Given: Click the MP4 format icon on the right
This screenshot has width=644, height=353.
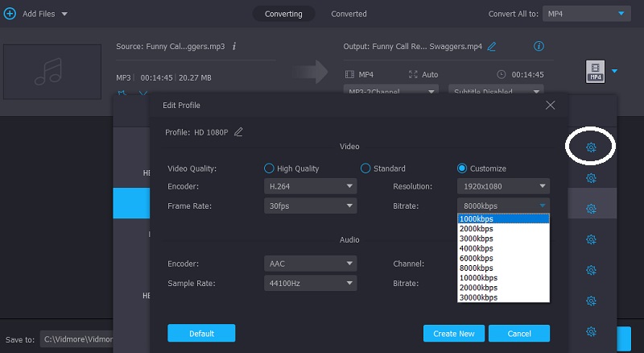Looking at the screenshot, I should pos(594,73).
